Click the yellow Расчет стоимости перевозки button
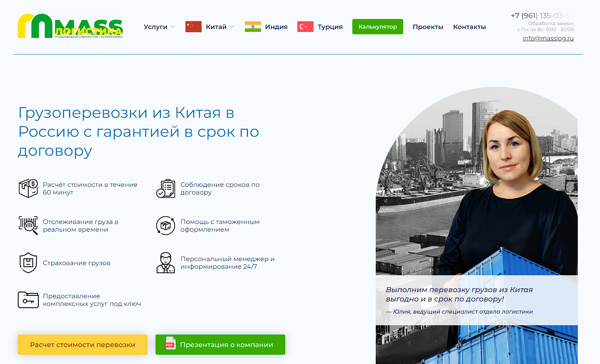The height and width of the screenshot is (364, 600). pyautogui.click(x=82, y=345)
